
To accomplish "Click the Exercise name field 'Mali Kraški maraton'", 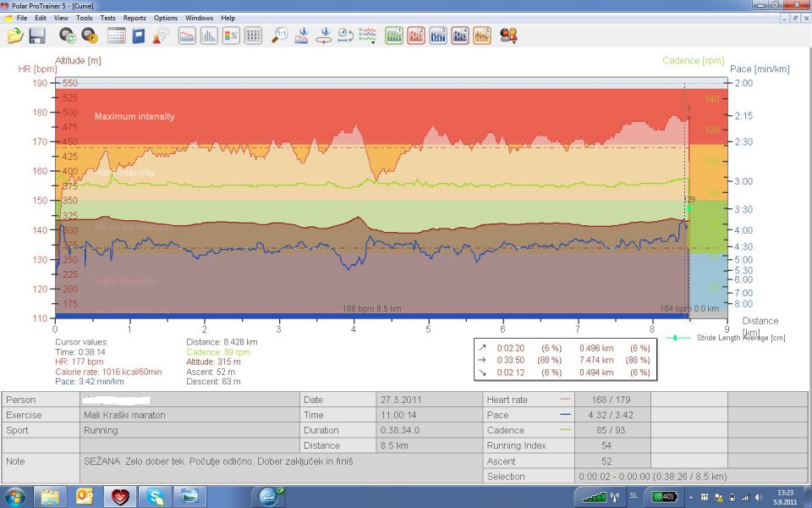I will point(190,415).
